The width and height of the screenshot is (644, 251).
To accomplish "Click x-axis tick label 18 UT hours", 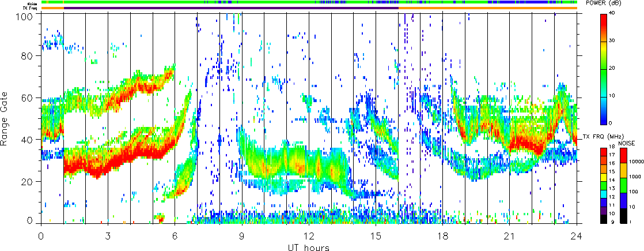I will [x=443, y=236].
